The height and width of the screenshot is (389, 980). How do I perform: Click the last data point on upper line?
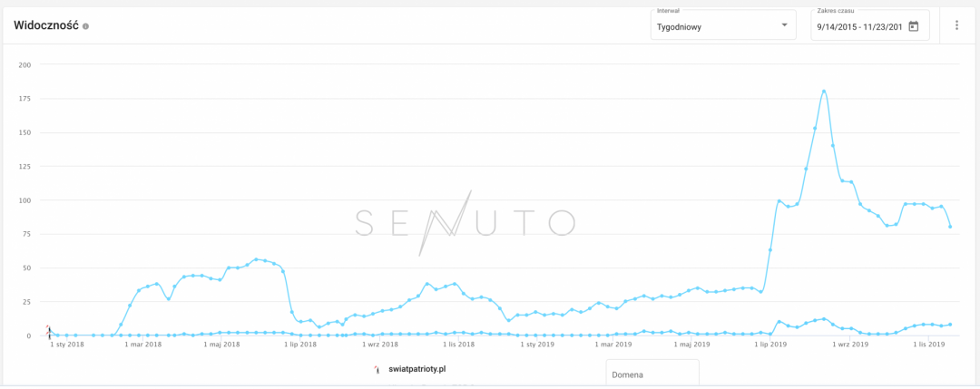(x=950, y=227)
